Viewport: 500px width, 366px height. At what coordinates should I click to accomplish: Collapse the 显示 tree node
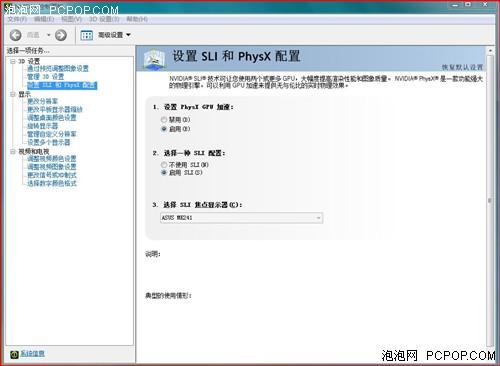pyautogui.click(x=13, y=94)
